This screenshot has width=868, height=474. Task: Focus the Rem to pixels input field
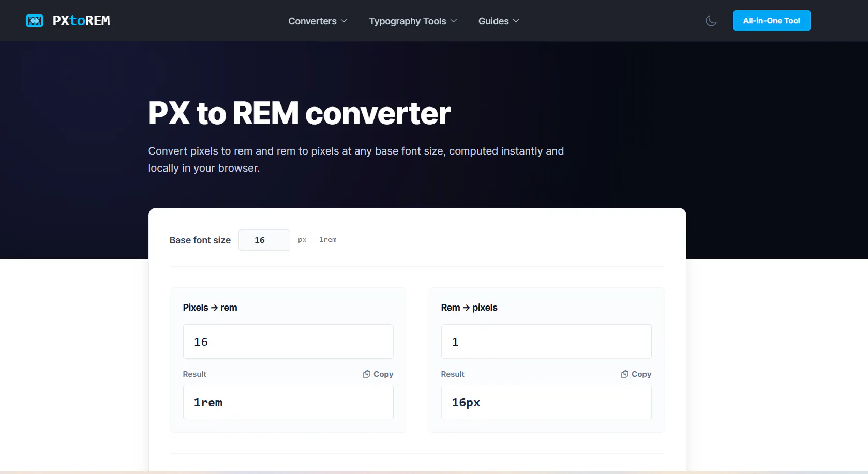[x=546, y=342]
